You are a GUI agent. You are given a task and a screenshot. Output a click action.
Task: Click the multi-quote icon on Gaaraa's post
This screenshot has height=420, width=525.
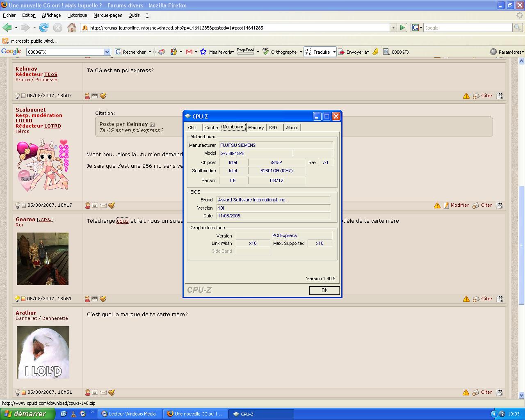[x=500, y=299]
